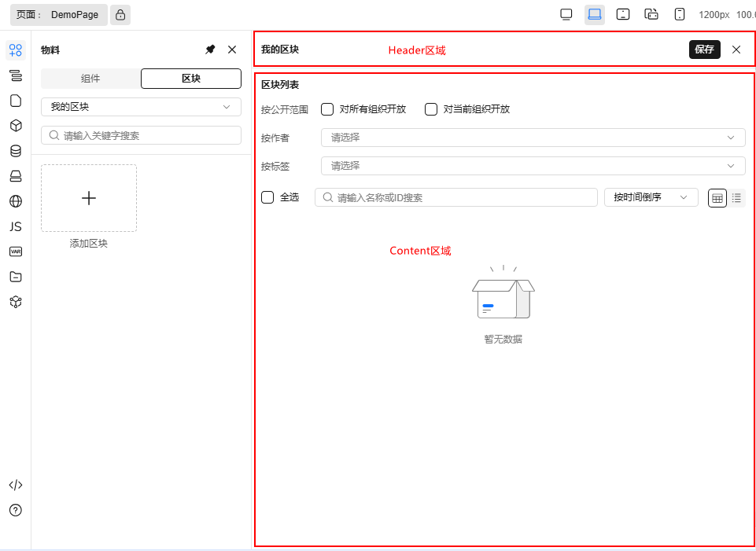Open the data source database icon
756x551 pixels.
click(x=15, y=150)
